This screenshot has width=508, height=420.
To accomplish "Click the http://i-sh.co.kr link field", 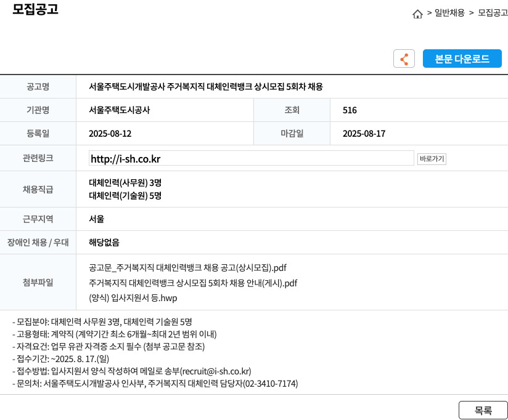I will coord(252,158).
